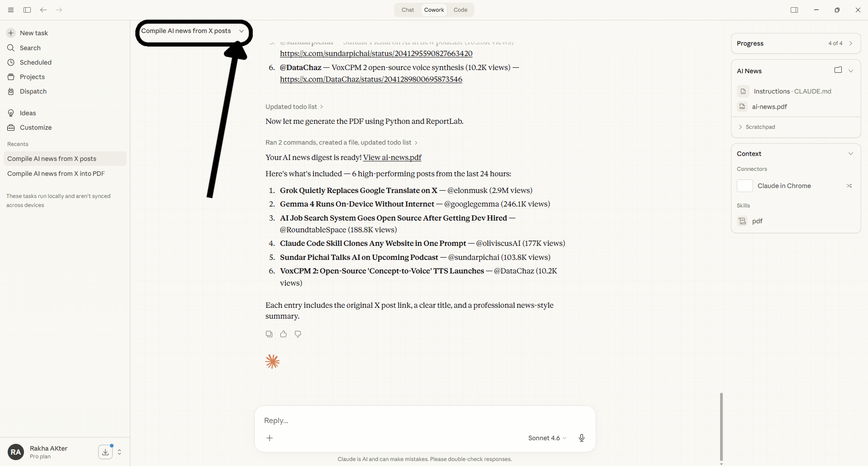Toggle the left sidebar panel icon
The height and width of the screenshot is (466, 868).
pos(27,10)
